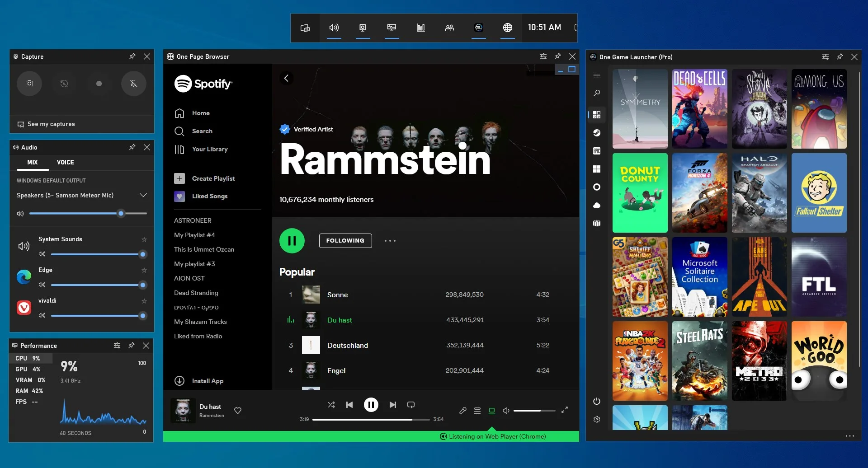Viewport: 868px width, 468px height.
Task: Toggle Performance widget from Game Bar
Action: point(392,28)
